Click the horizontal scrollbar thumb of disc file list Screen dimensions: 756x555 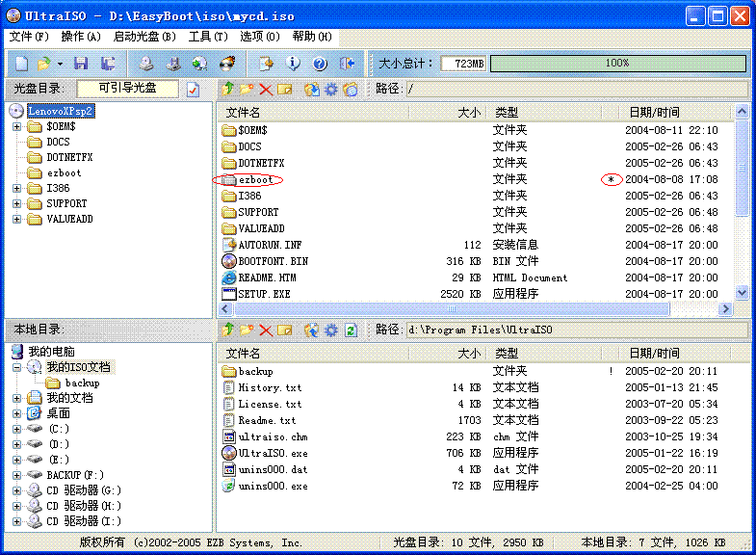pos(452,308)
